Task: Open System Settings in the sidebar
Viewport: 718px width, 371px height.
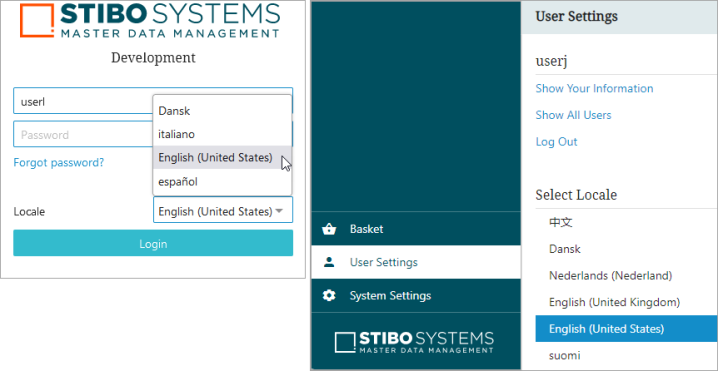Action: click(x=416, y=295)
